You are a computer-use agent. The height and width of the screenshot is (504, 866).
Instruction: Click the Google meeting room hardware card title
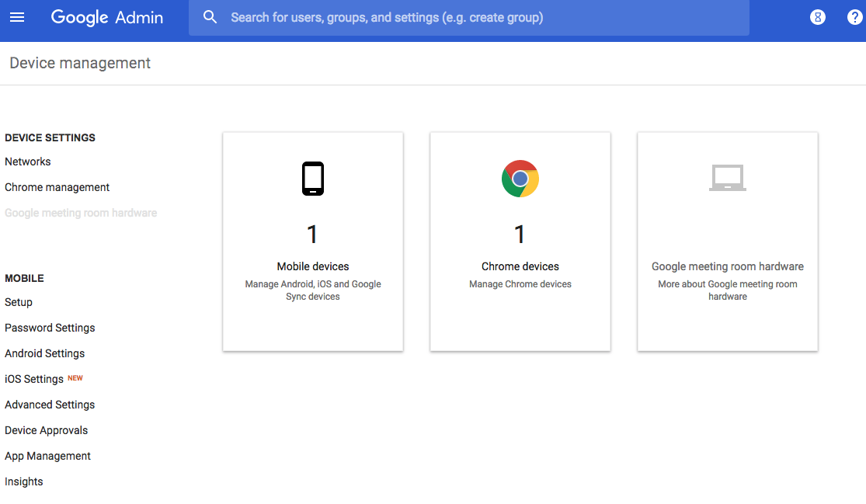pos(728,266)
